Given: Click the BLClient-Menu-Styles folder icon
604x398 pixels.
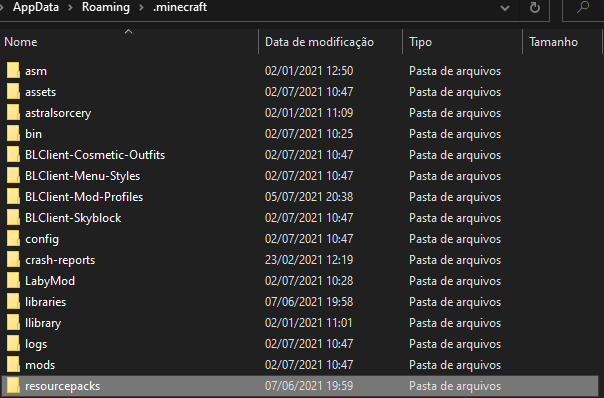Looking at the screenshot, I should pyautogui.click(x=13, y=176).
